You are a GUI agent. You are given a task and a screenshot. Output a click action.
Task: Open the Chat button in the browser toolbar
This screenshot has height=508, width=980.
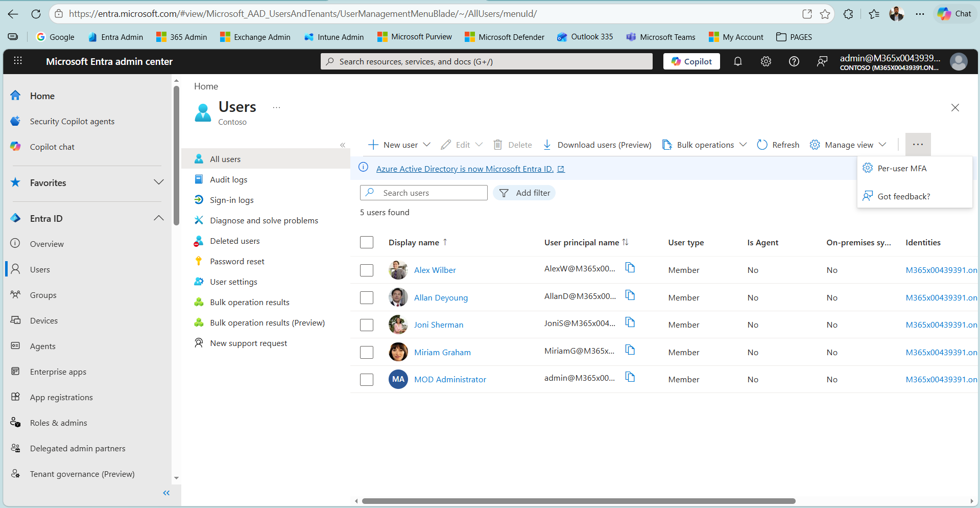tap(954, 14)
